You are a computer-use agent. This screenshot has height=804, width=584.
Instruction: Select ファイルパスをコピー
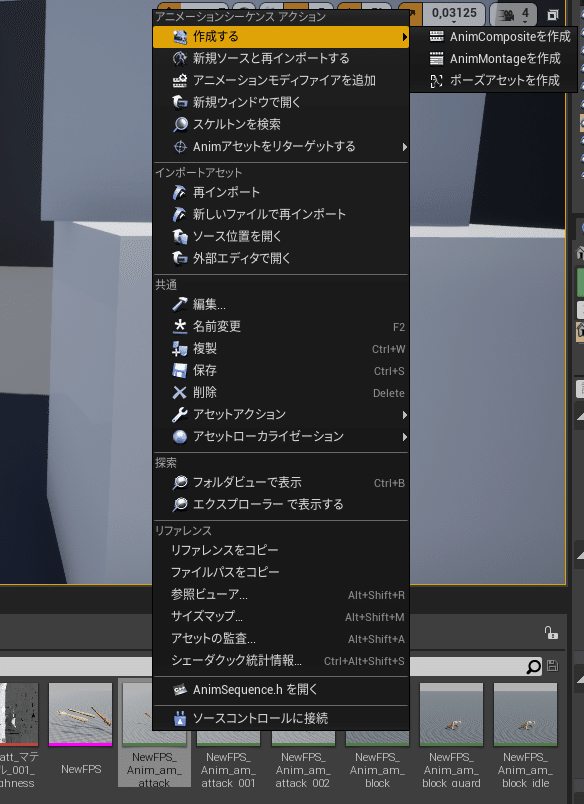click(x=280, y=572)
